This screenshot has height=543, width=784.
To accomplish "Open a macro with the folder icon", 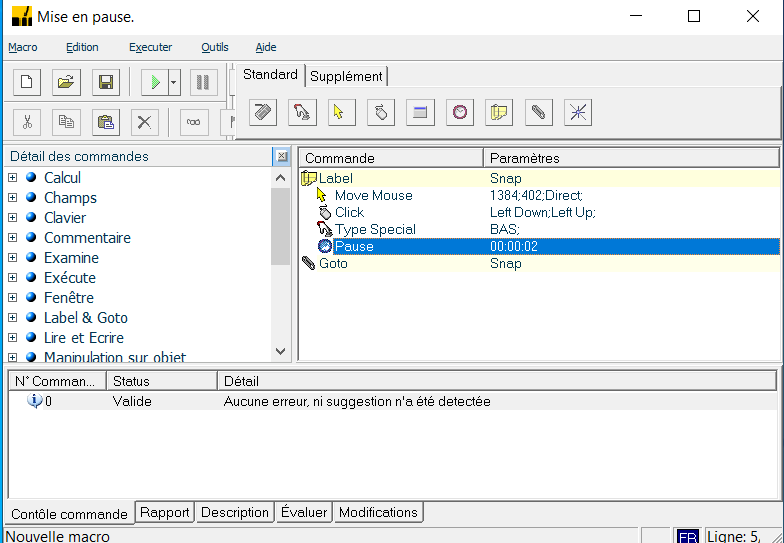I will (x=66, y=82).
